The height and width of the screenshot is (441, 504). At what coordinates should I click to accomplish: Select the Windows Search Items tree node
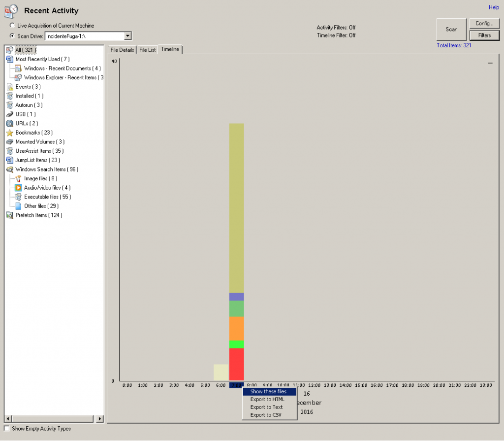click(47, 170)
